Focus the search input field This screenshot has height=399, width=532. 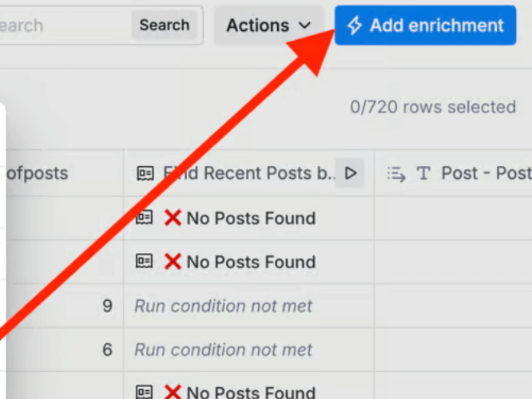(x=65, y=26)
